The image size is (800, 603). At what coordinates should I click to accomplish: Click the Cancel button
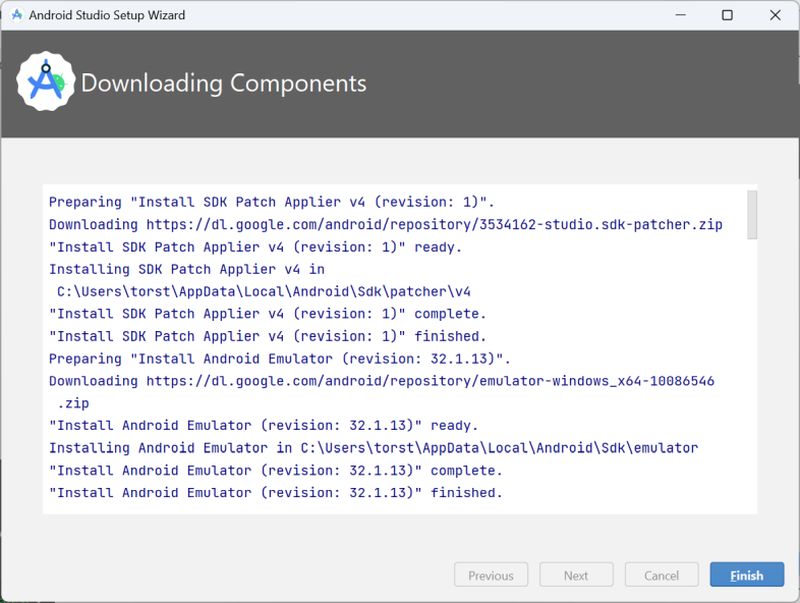click(661, 575)
